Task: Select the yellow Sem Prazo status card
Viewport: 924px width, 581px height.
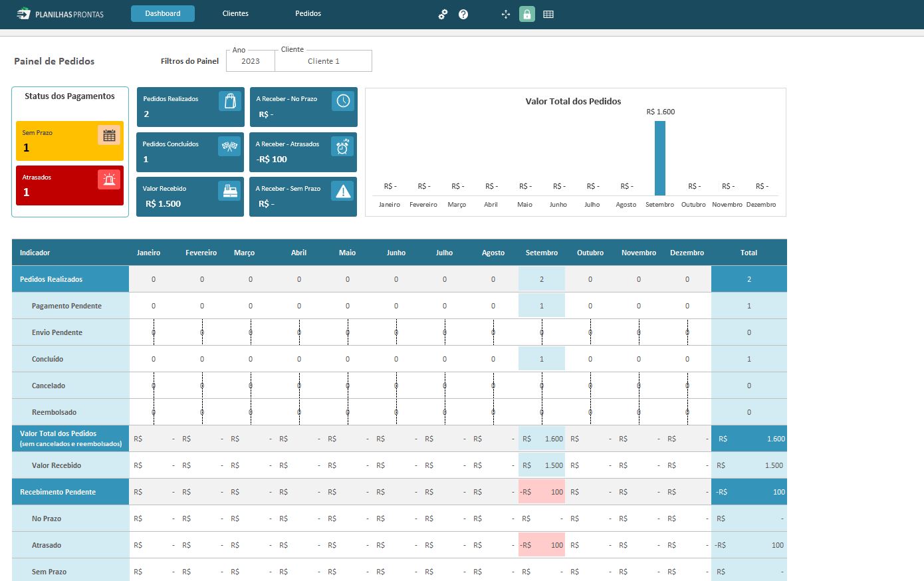Action: pyautogui.click(x=70, y=141)
